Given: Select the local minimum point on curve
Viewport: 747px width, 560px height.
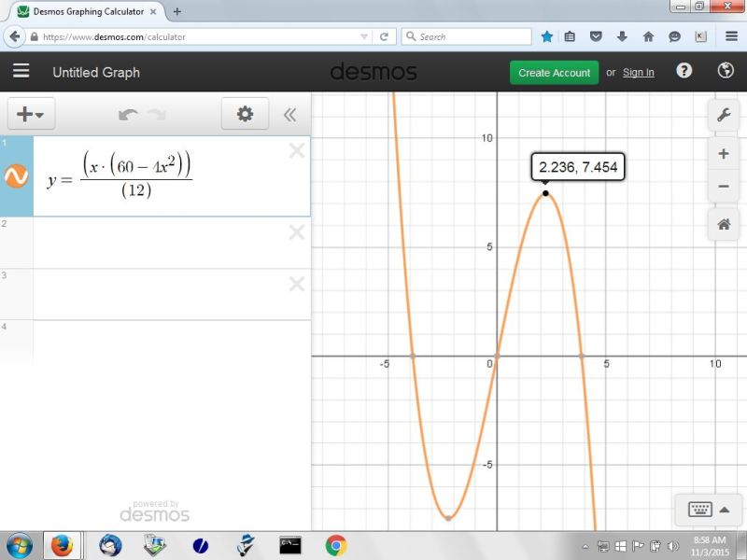Looking at the screenshot, I should 448,518.
